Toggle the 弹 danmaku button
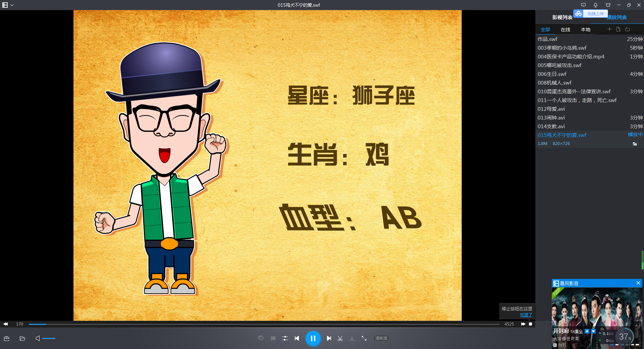This screenshot has width=644, height=349. (x=273, y=338)
